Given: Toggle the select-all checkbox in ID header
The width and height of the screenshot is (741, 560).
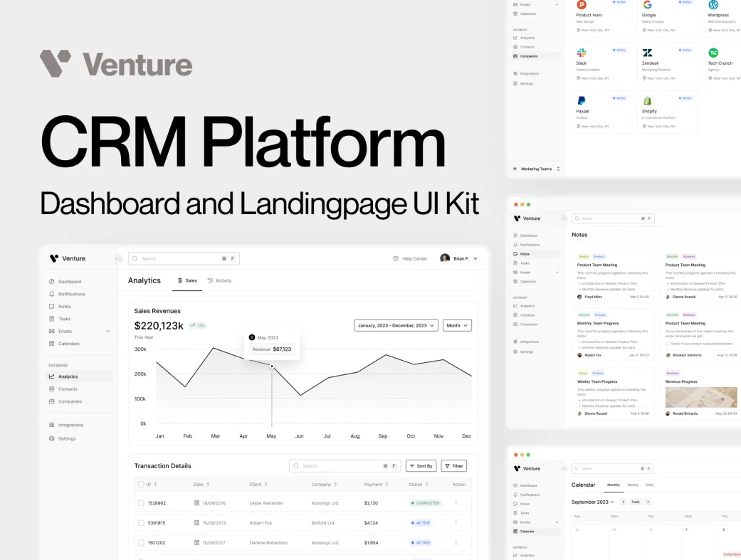Looking at the screenshot, I should click(x=141, y=485).
